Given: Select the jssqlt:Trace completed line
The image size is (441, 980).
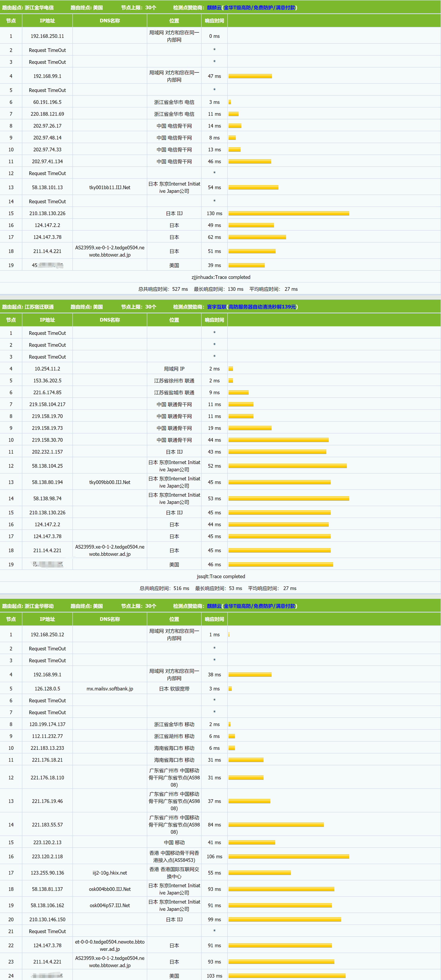Looking at the screenshot, I should (221, 576).
